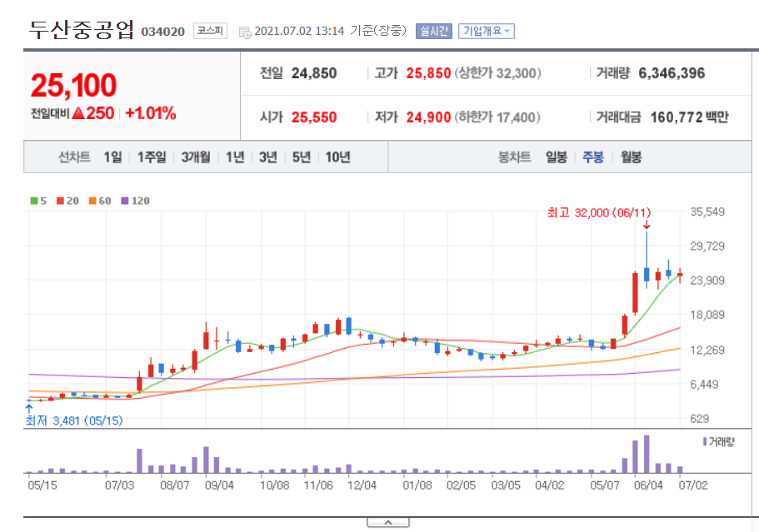Click the tallest volume bar near 06/04
The width and height of the screenshot is (759, 532).
click(647, 454)
